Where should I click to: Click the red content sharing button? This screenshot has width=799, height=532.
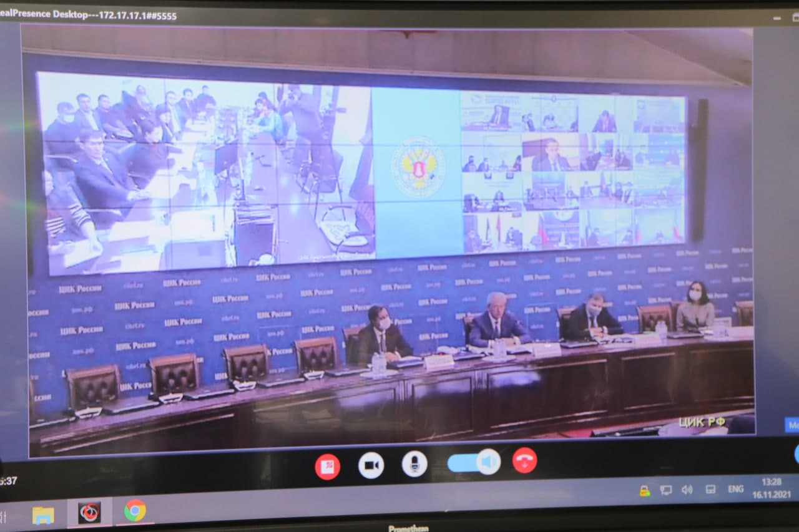click(327, 467)
